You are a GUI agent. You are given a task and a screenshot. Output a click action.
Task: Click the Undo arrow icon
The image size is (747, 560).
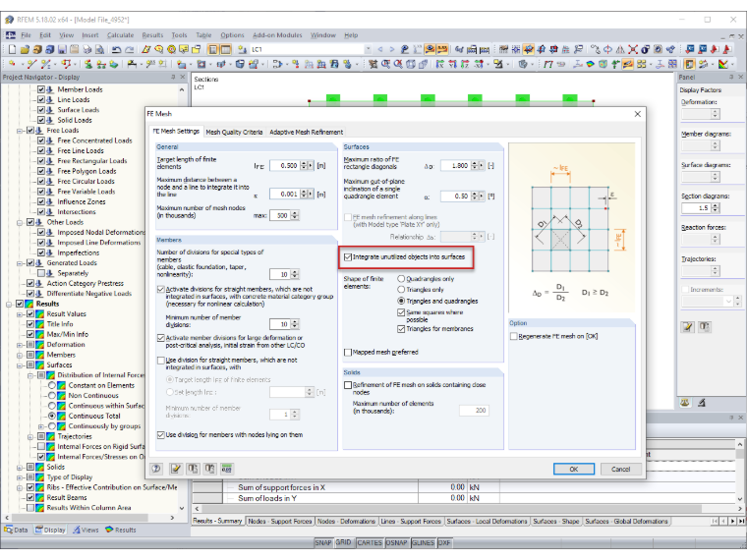[x=116, y=49]
